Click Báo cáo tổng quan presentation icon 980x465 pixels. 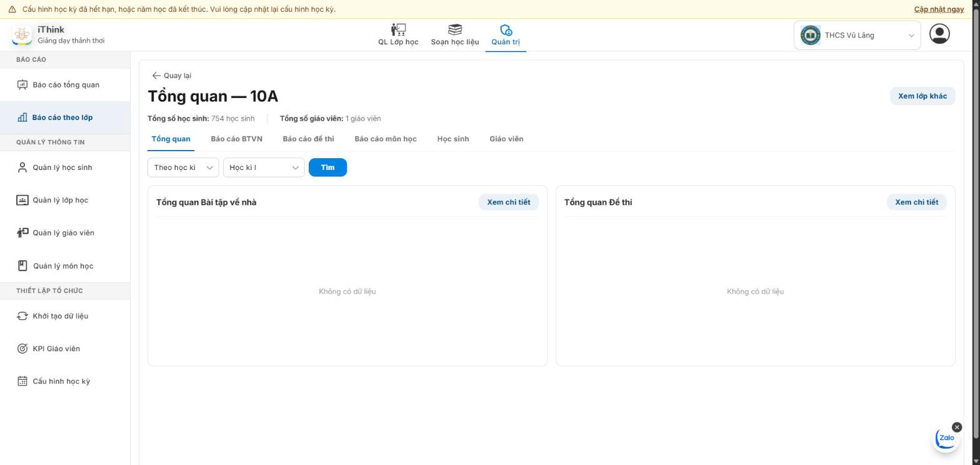pyautogui.click(x=22, y=85)
